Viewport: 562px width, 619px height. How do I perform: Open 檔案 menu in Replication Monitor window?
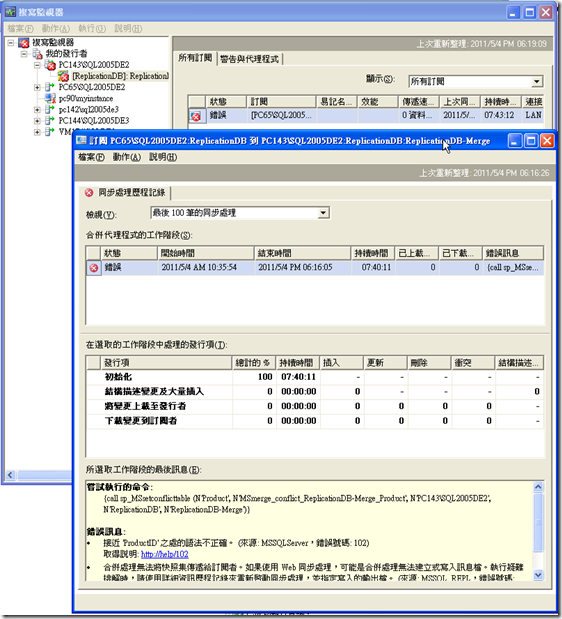[20, 28]
